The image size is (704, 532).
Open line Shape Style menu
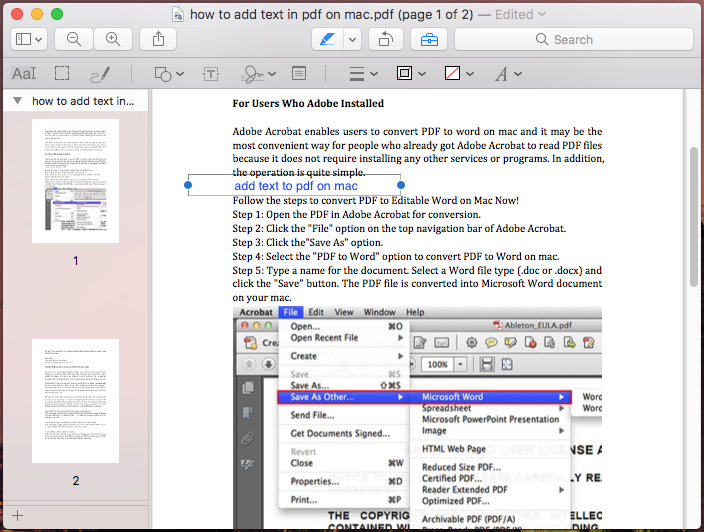pos(363,74)
